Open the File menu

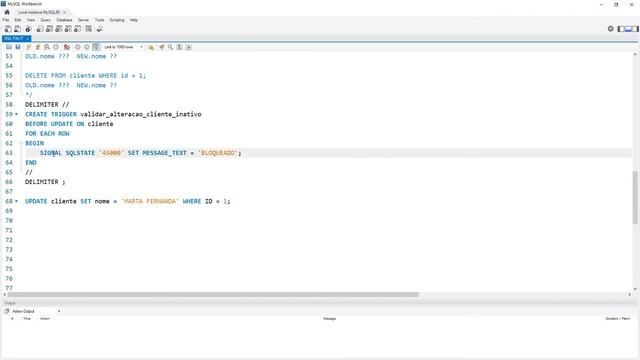(x=6, y=20)
